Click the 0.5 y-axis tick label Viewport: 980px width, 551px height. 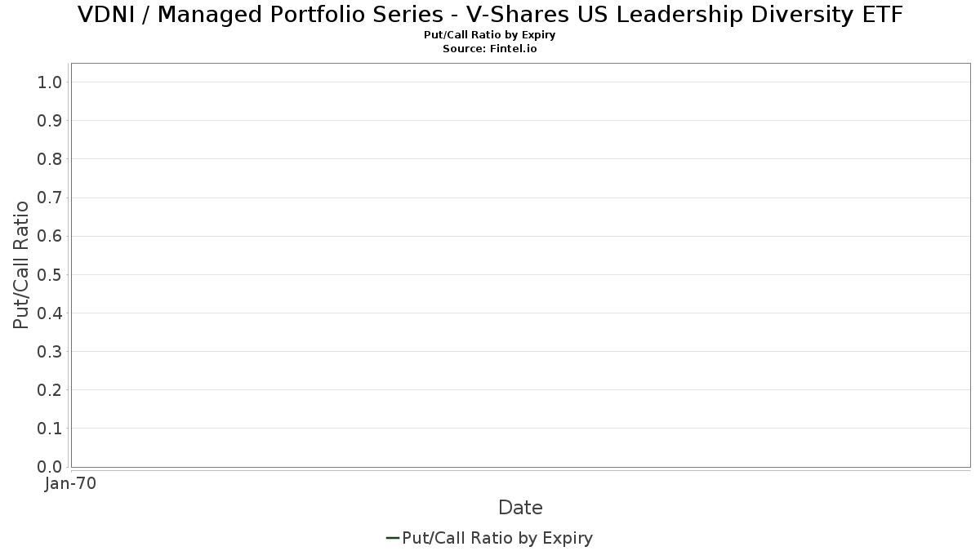50,274
